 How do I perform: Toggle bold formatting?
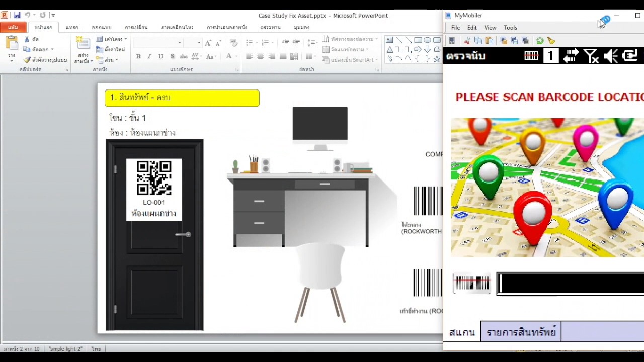138,56
